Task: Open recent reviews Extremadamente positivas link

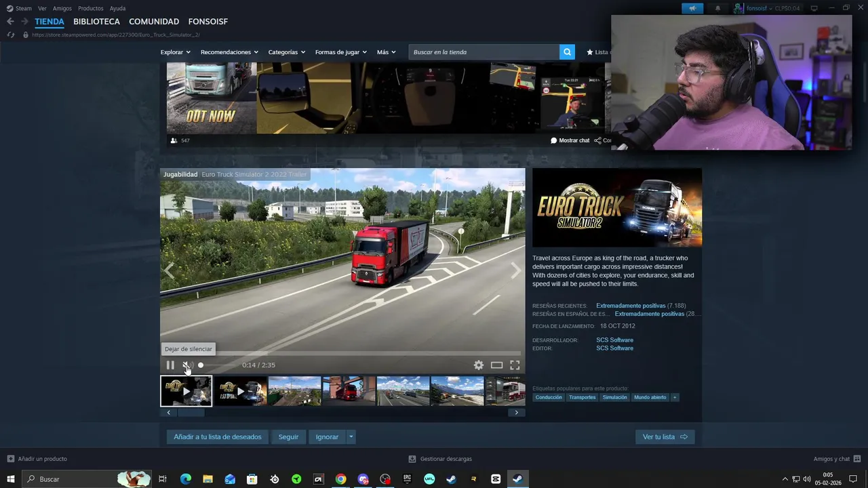Action: [631, 306]
